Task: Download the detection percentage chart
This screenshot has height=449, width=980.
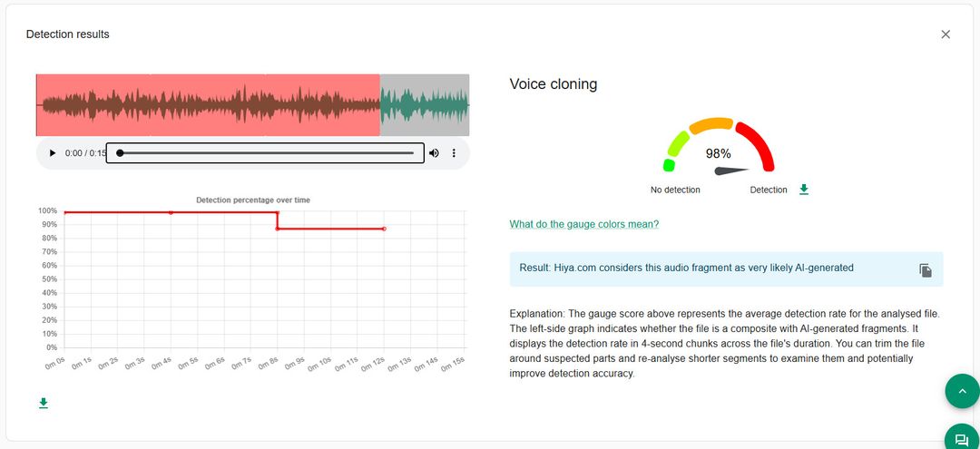Action: tap(44, 403)
